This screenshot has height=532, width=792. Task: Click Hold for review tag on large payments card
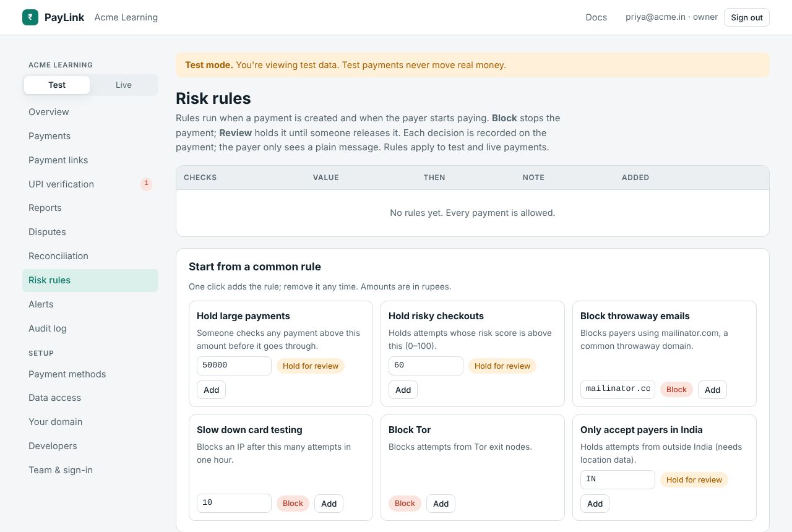[311, 366]
